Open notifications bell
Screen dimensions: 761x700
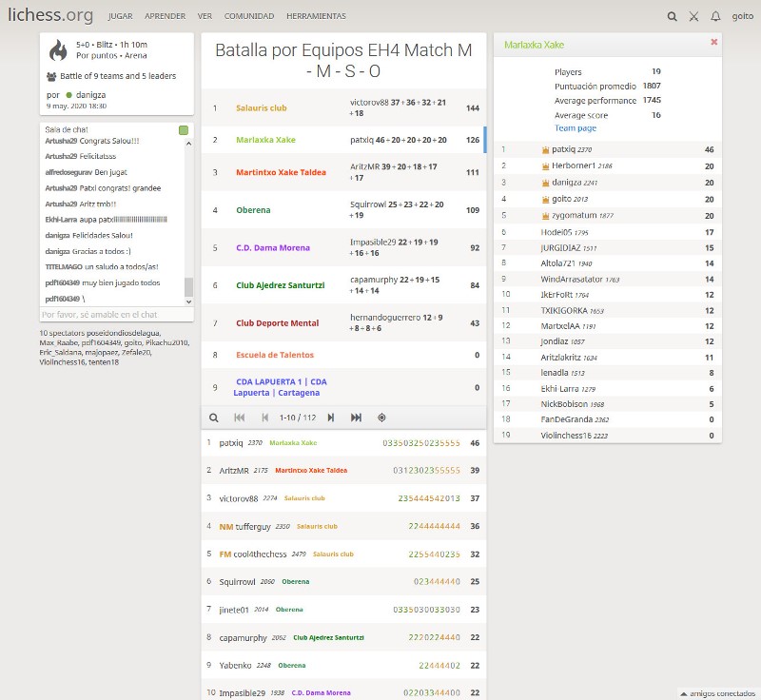[715, 16]
